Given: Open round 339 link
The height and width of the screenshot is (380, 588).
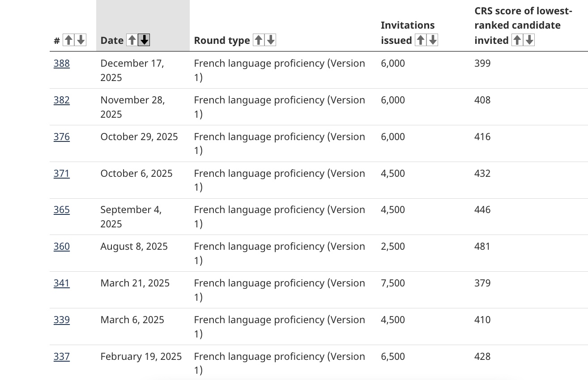Looking at the screenshot, I should pyautogui.click(x=62, y=320).
